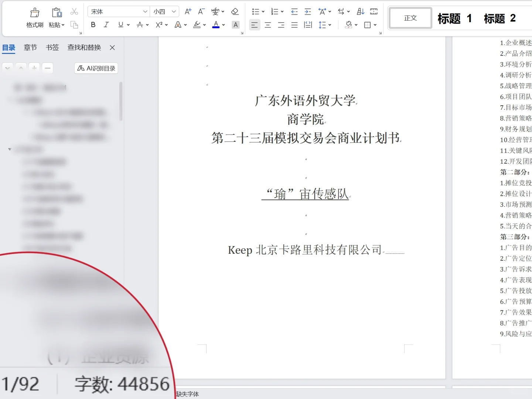Switch to the 目录 tab

(x=9, y=47)
